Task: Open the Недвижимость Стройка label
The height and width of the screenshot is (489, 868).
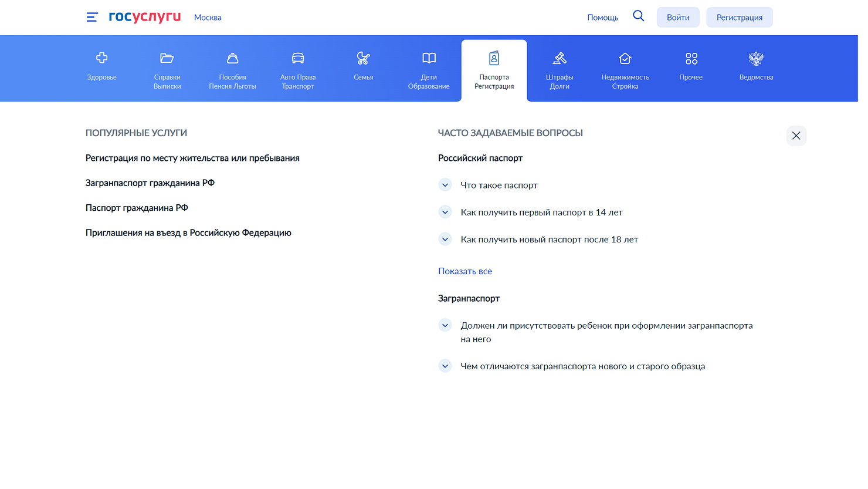Action: tap(625, 82)
